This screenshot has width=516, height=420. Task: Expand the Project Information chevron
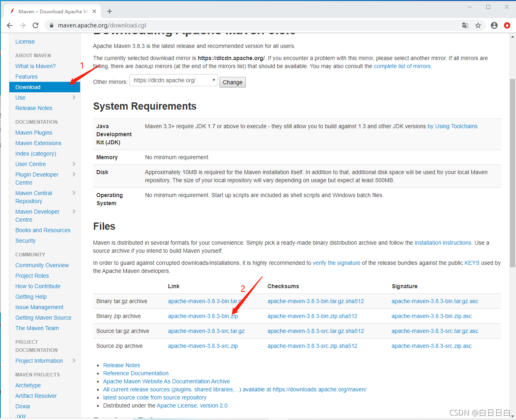tap(74, 360)
